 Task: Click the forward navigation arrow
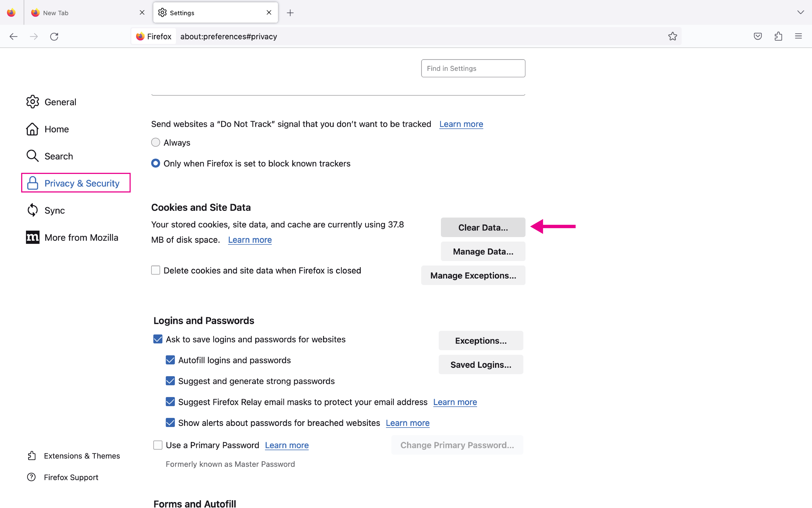coord(34,36)
